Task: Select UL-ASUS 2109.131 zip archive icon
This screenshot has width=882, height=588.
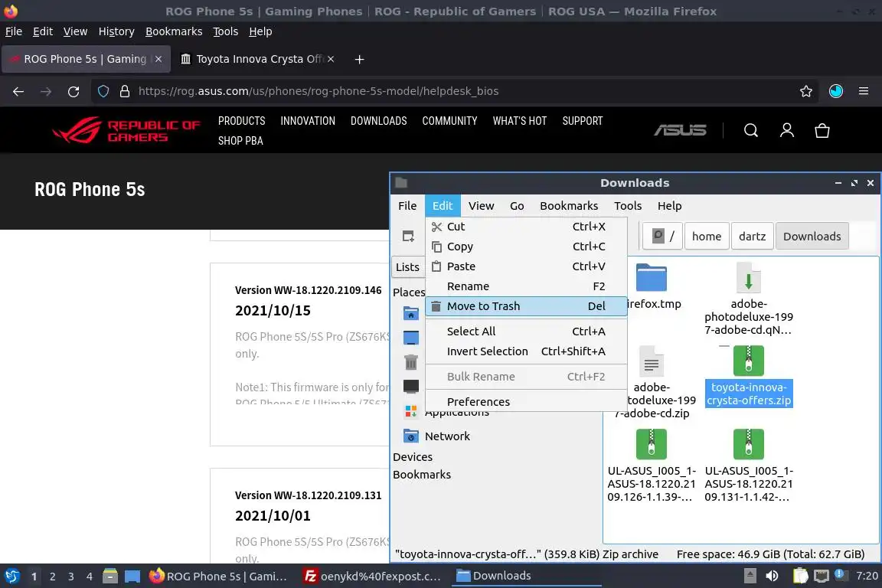Action: (748, 445)
